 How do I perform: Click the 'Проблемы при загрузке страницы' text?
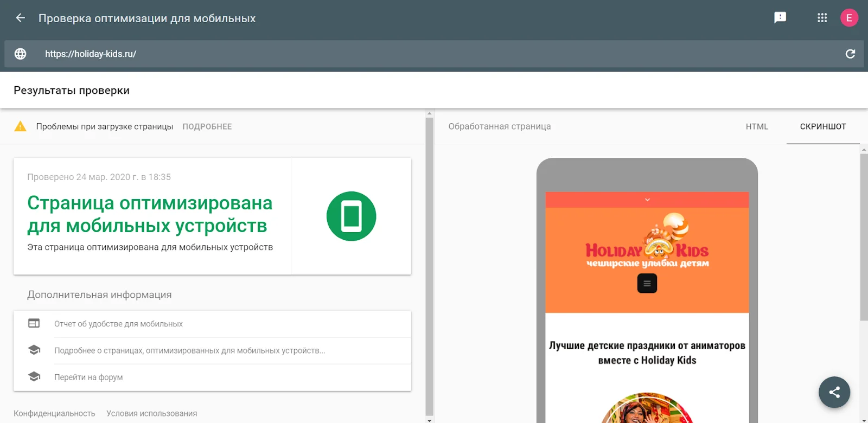tap(105, 126)
